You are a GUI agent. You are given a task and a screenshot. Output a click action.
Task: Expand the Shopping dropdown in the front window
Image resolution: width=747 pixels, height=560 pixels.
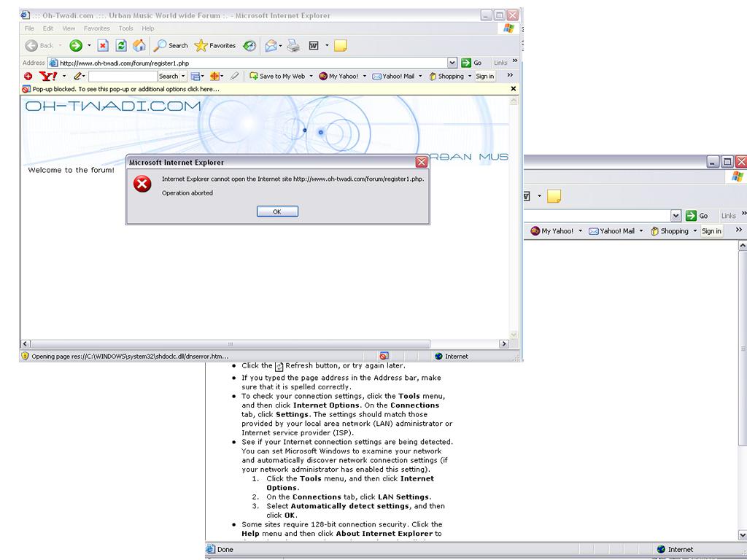(470, 76)
